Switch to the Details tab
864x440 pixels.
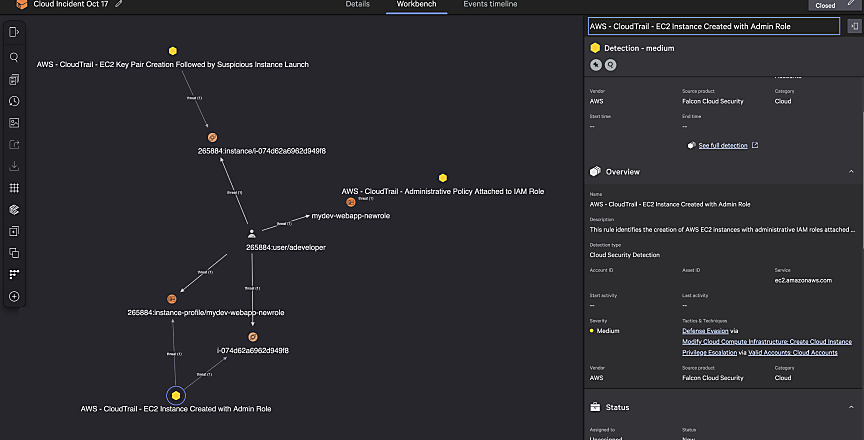tap(358, 5)
